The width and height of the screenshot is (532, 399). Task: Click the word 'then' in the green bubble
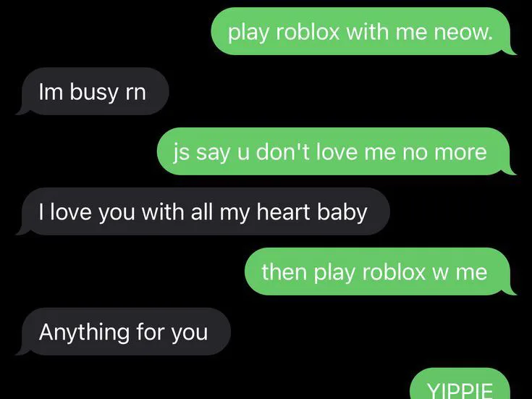tap(284, 272)
